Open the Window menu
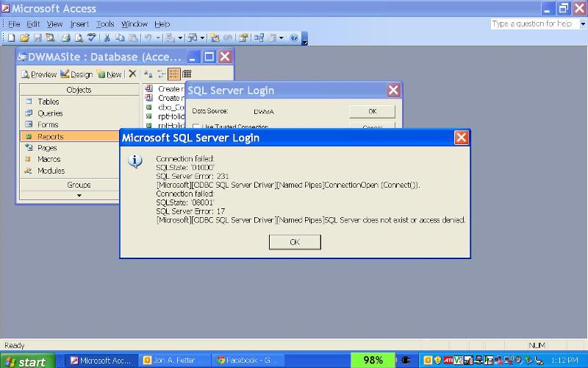This screenshot has height=368, width=588. point(135,24)
